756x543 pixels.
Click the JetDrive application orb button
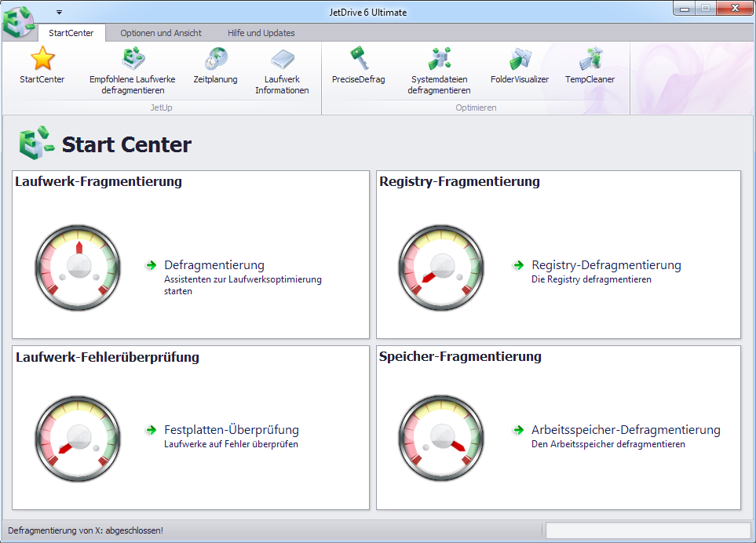point(19,22)
